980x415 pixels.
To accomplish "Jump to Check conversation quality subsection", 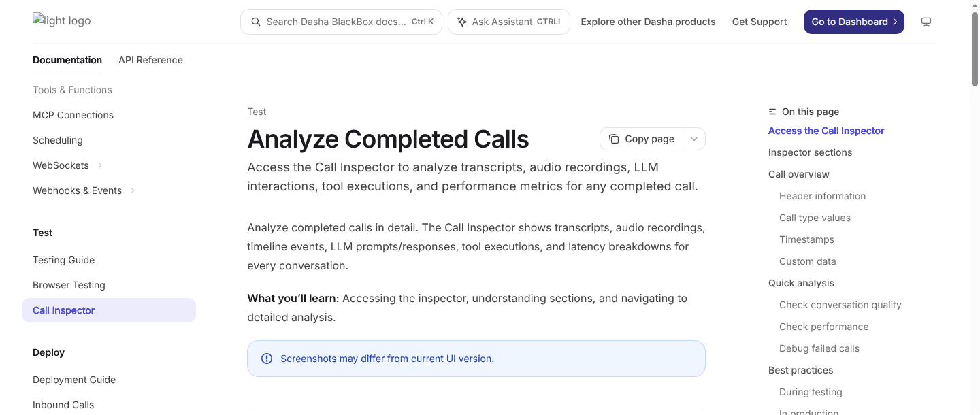I will (x=840, y=305).
